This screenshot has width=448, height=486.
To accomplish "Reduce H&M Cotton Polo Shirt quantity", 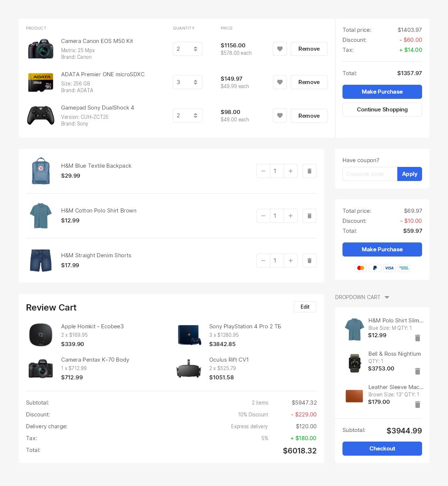I will tap(263, 216).
